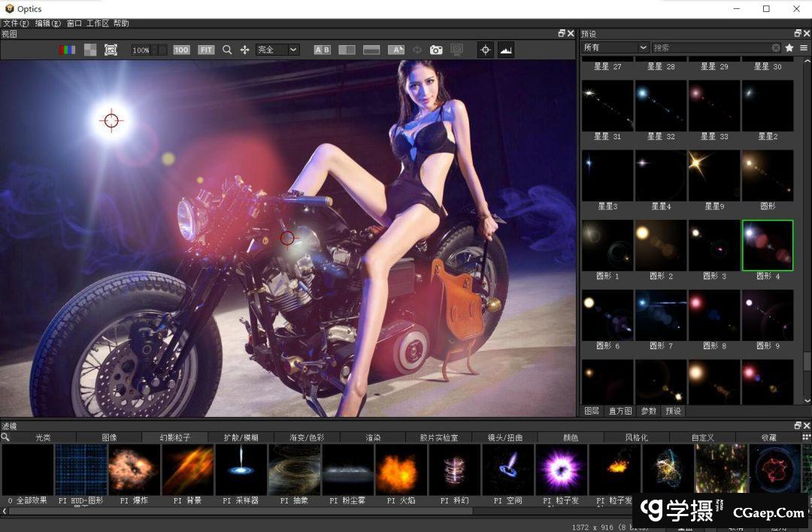Click the RGB channels icon in viewer toolbar
The width and height of the screenshot is (812, 532).
68,50
